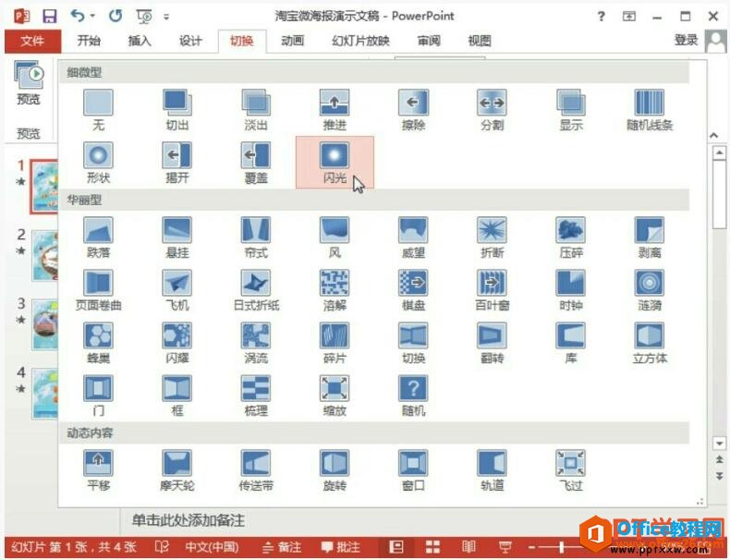
Task: Apply the 棋盘 checkerboard transition
Action: coord(413,290)
